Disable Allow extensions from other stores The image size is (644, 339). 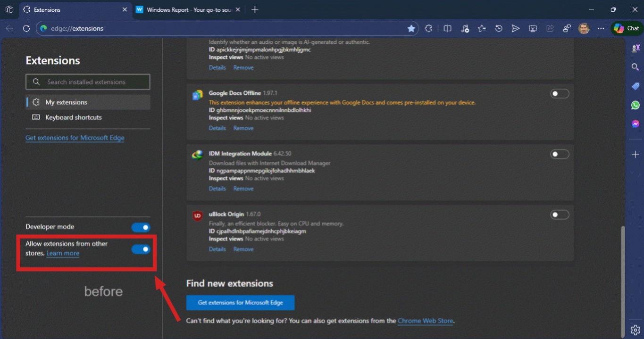[x=141, y=249]
